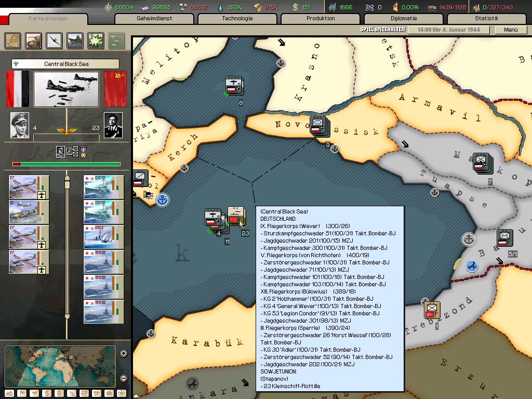Open the Menü button
The height and width of the screenshot is (399, 532).
(x=511, y=30)
